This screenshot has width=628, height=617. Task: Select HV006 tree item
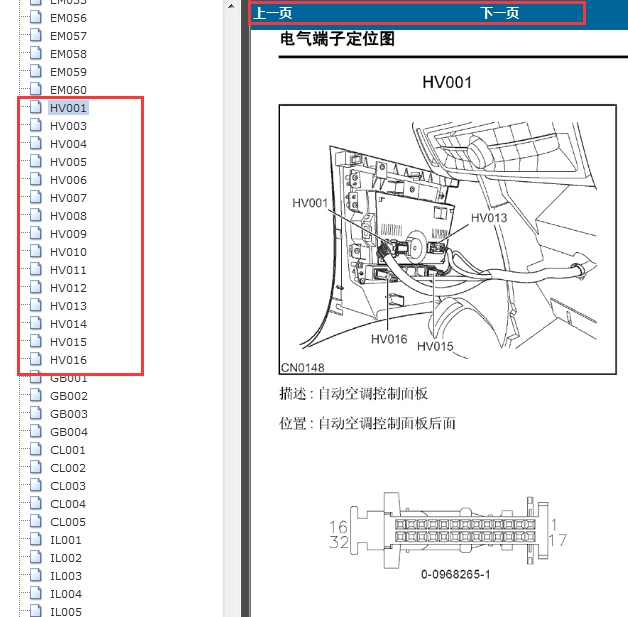[68, 180]
